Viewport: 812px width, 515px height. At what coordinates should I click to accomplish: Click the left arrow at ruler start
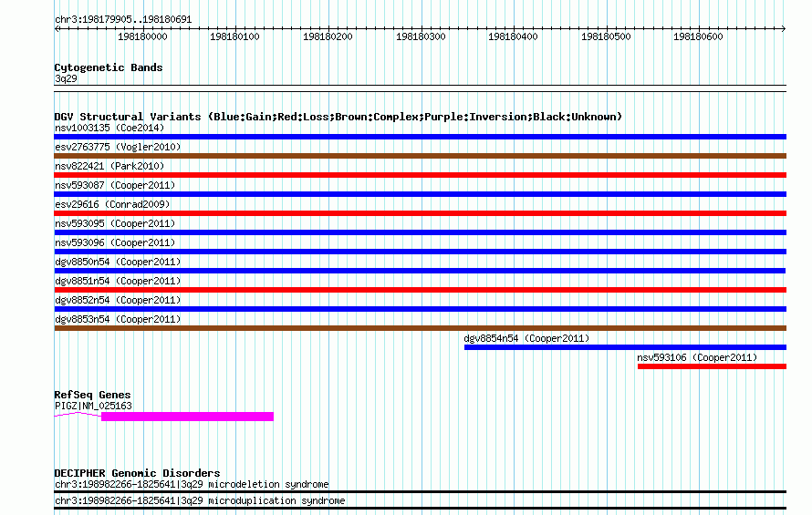coord(57,29)
